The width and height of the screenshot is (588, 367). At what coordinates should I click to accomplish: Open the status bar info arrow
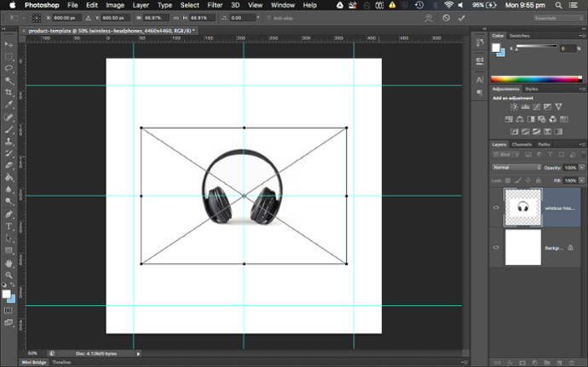pyautogui.click(x=138, y=353)
